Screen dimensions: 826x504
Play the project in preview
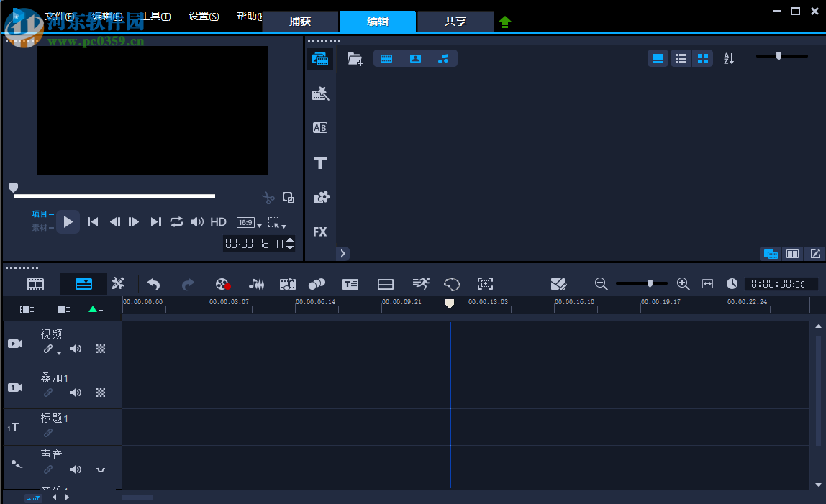pyautogui.click(x=68, y=221)
